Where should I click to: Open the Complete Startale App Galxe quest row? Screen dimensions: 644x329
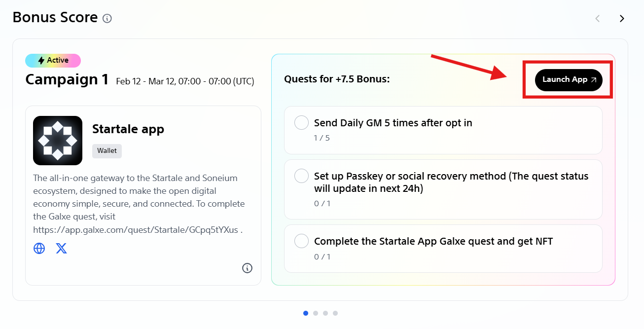point(443,248)
